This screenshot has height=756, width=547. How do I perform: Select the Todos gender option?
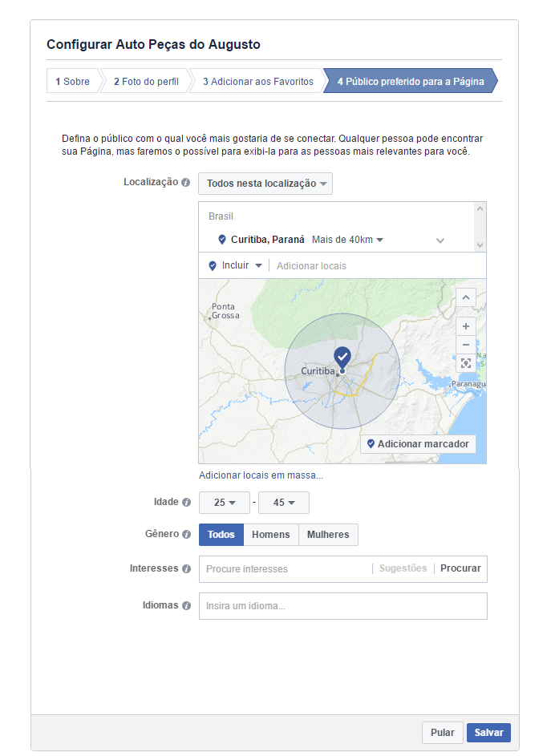tap(221, 535)
